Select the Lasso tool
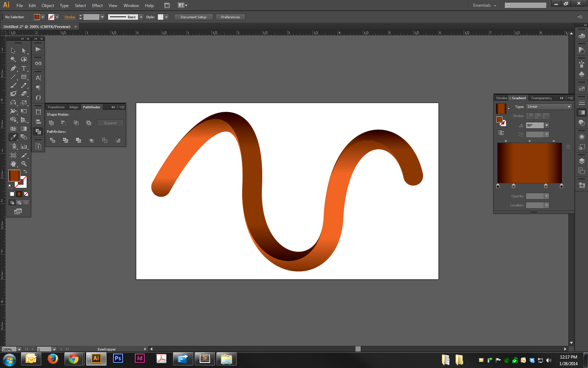This screenshot has width=588, height=368. [24, 59]
